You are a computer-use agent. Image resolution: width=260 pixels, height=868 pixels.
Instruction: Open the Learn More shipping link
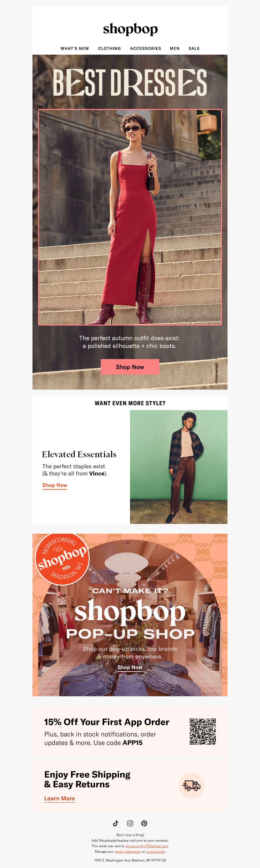(x=59, y=798)
